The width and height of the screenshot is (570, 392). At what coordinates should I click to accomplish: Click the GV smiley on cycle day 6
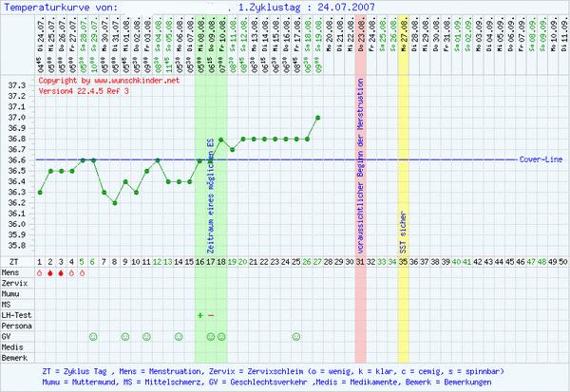pos(93,336)
